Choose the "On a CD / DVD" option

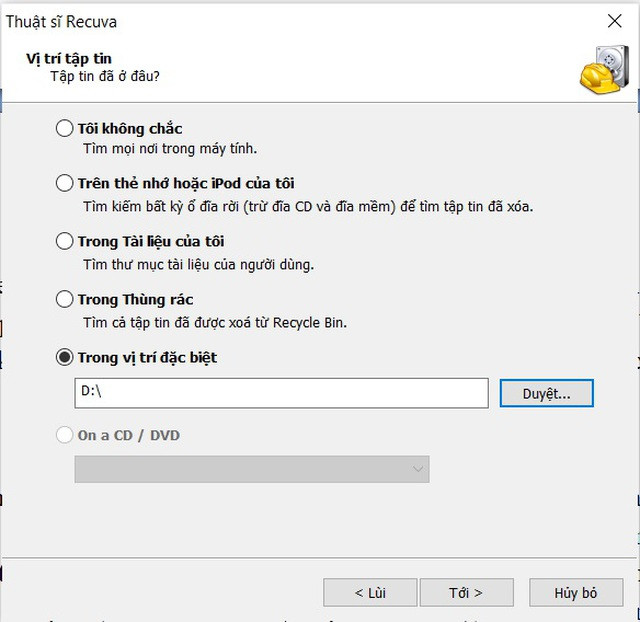(x=65, y=435)
